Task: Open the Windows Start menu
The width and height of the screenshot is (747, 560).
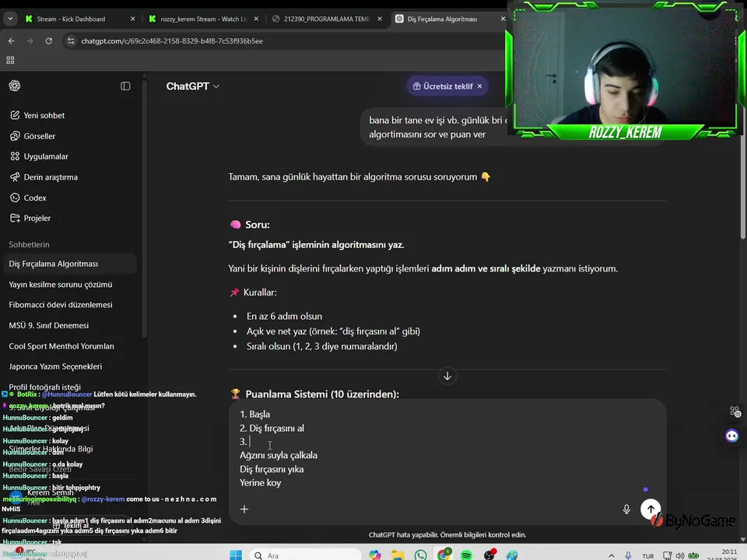Action: pos(236,555)
